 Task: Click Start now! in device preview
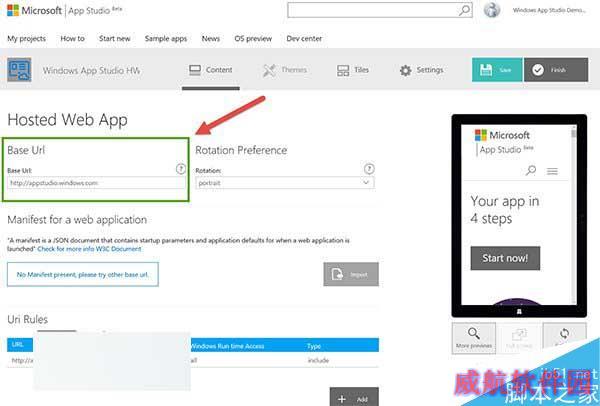coord(505,258)
